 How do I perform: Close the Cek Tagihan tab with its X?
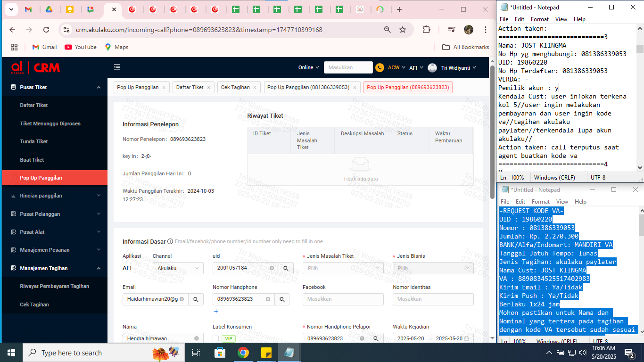(x=255, y=87)
